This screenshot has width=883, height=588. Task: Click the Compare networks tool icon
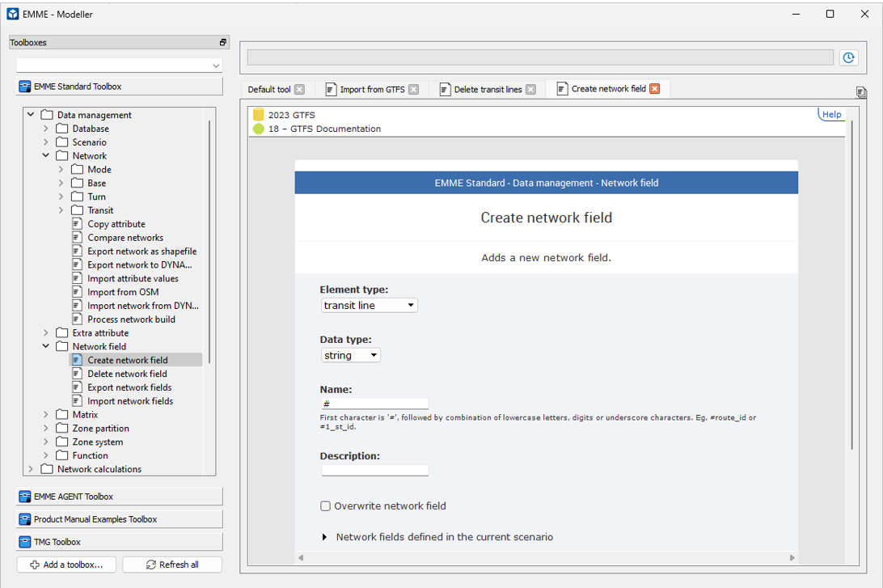click(78, 238)
